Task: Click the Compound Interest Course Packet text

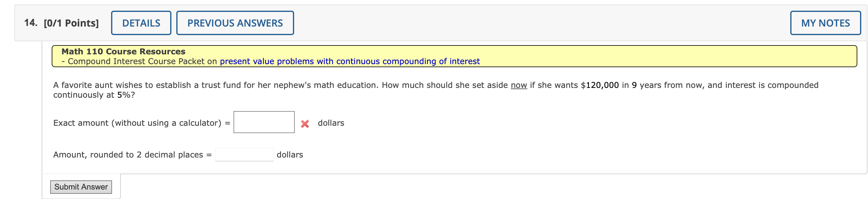Action: point(141,61)
